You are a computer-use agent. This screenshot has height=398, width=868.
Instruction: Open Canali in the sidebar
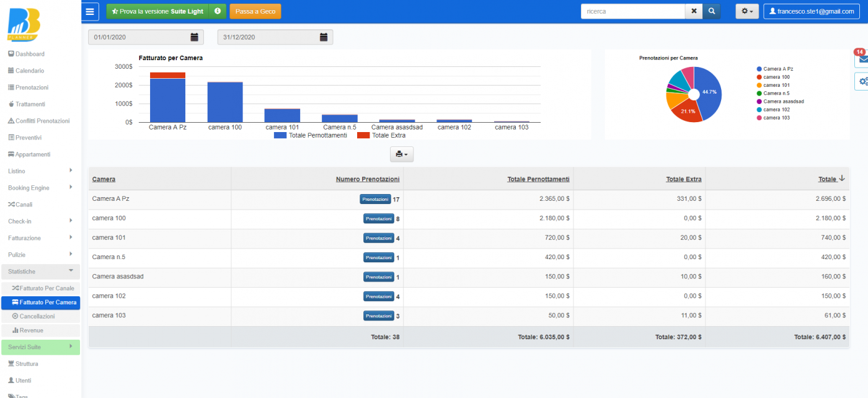click(x=20, y=205)
